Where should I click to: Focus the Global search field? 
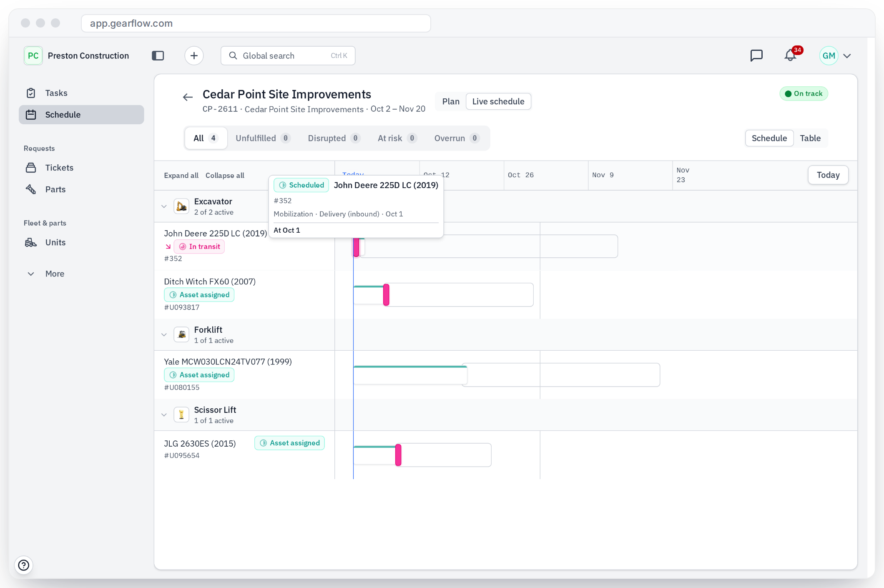(288, 55)
